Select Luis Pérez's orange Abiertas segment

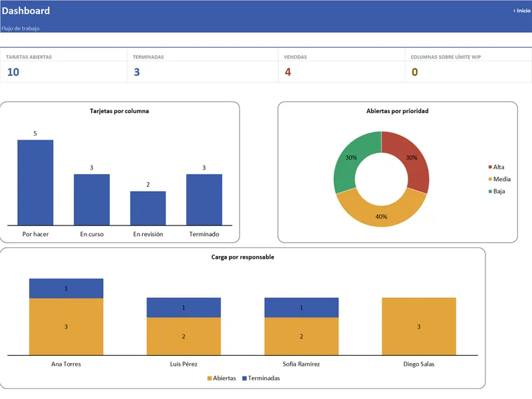(x=184, y=336)
